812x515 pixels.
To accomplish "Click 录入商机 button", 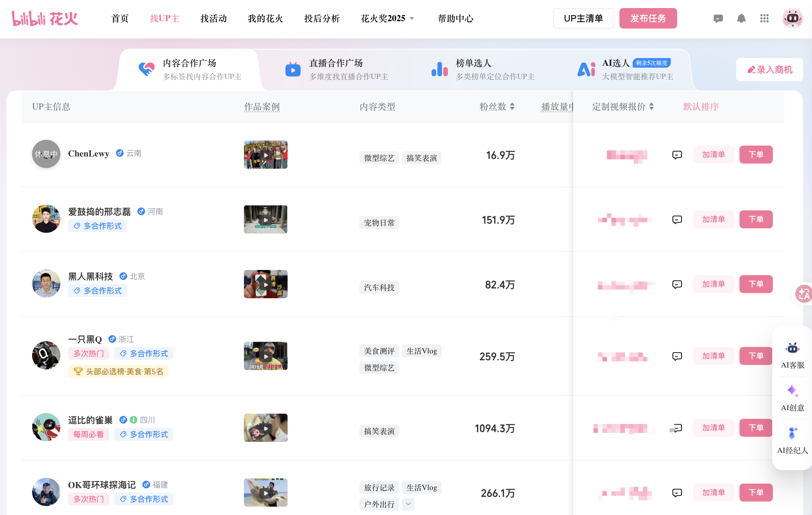I will pyautogui.click(x=770, y=70).
